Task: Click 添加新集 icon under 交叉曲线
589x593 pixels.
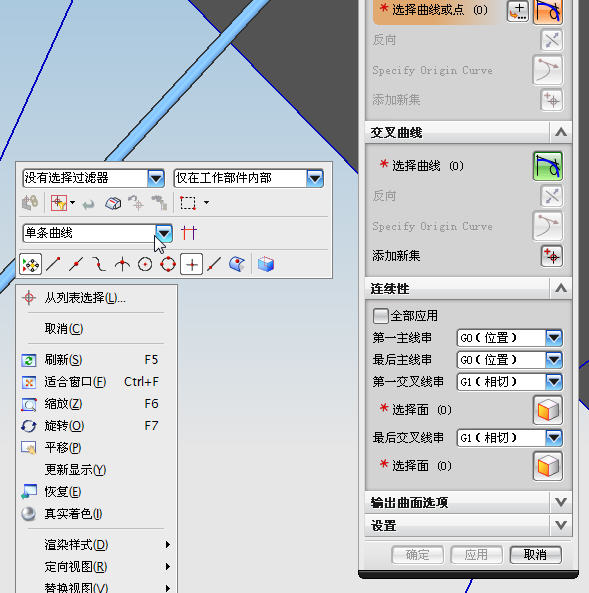Action: tap(551, 256)
